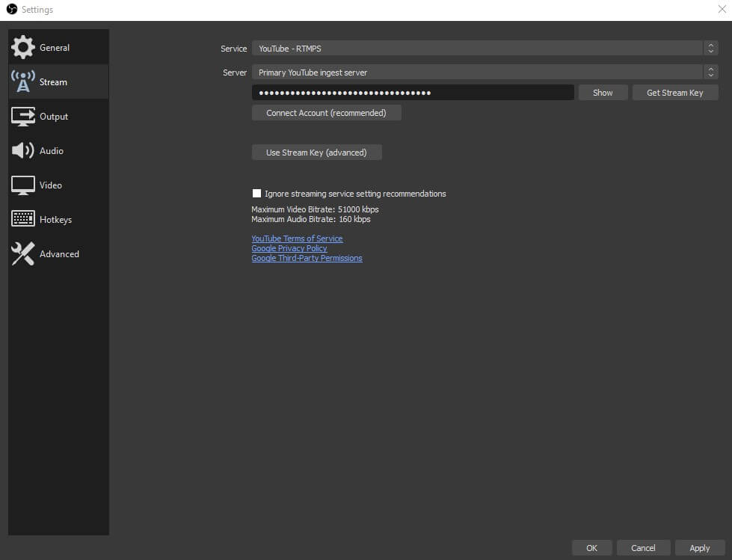Screen dimensions: 732x560
Task: Select the Stream antenna icon
Action: click(23, 81)
